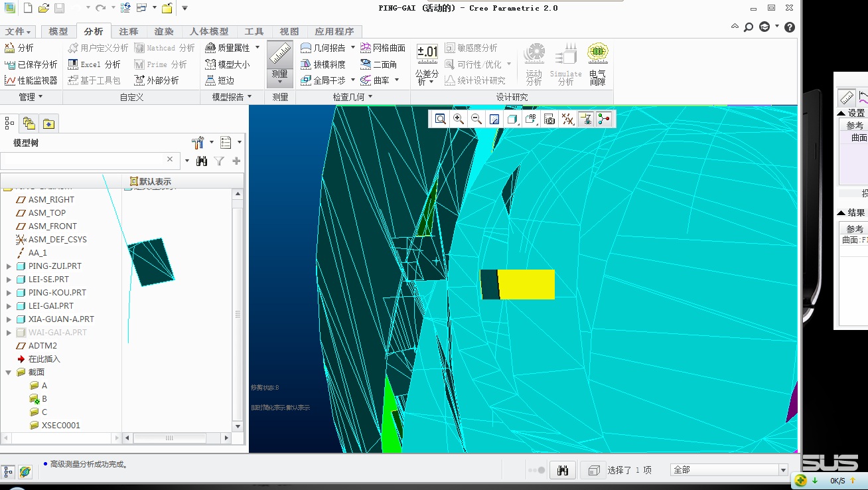Image resolution: width=868 pixels, height=490 pixels.
Task: Expand PING-ZUI.PRT tree node
Action: (x=9, y=266)
